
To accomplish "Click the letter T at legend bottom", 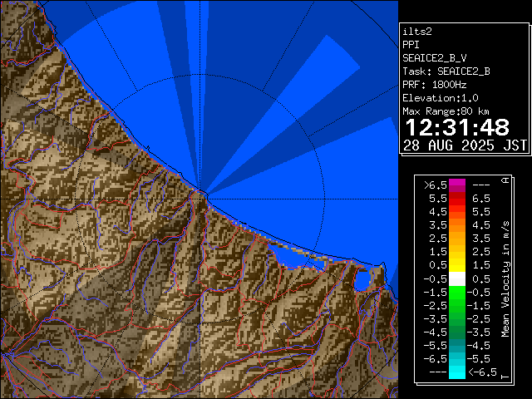I will tap(505, 377).
